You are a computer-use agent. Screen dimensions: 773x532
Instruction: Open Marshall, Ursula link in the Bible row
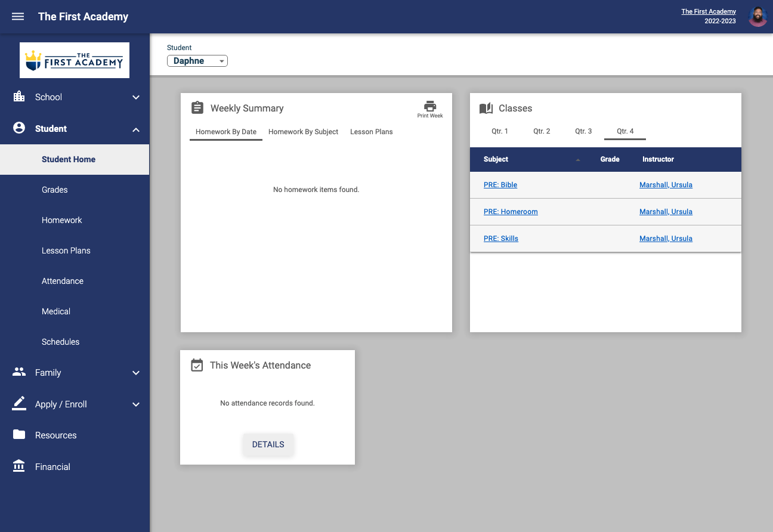click(666, 185)
